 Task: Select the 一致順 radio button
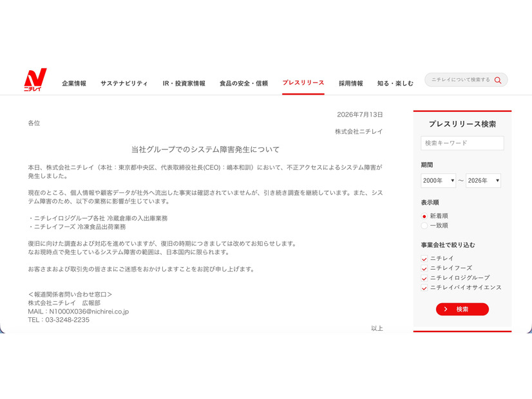point(424,225)
